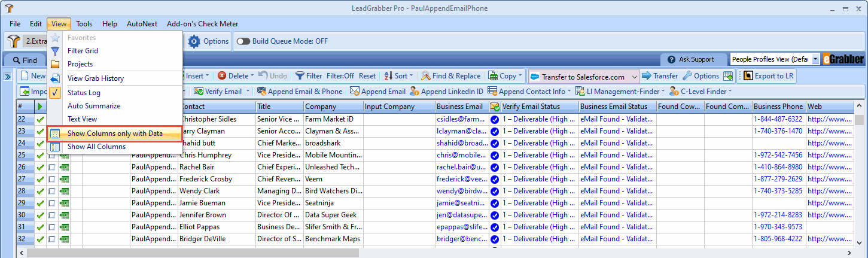Expand the Append Contact Info dropdown arrow

click(569, 92)
